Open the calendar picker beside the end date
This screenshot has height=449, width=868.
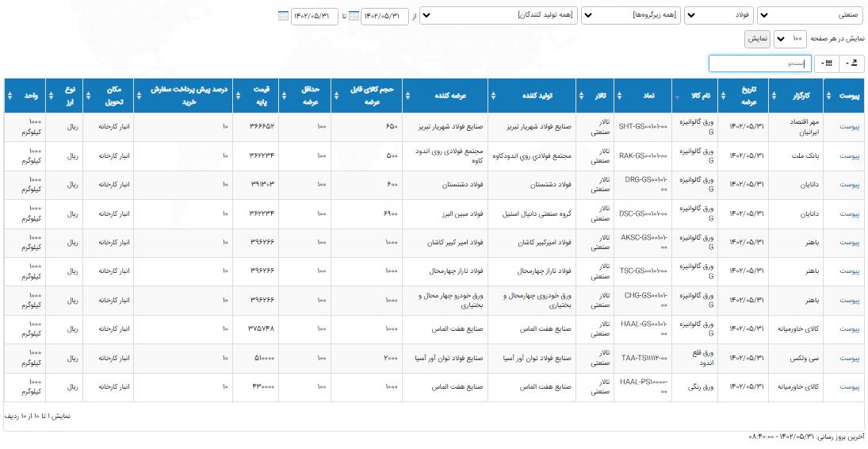coord(283,16)
